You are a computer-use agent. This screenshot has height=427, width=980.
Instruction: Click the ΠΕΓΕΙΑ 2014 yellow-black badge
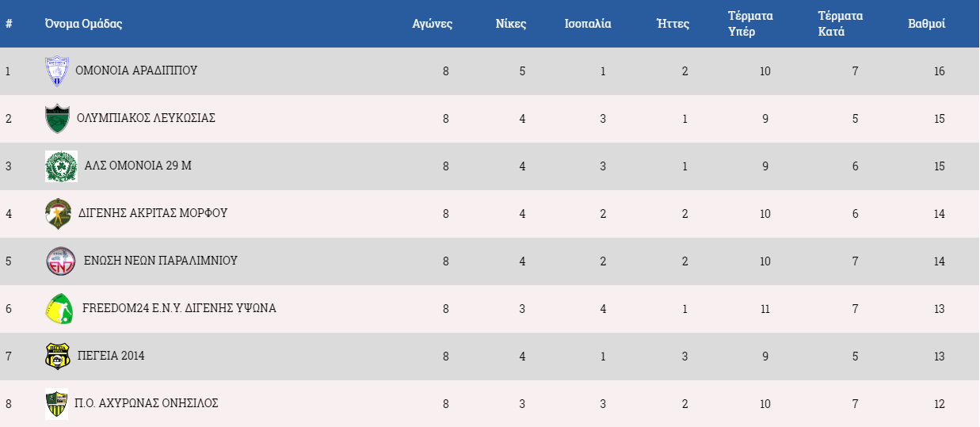pos(58,356)
